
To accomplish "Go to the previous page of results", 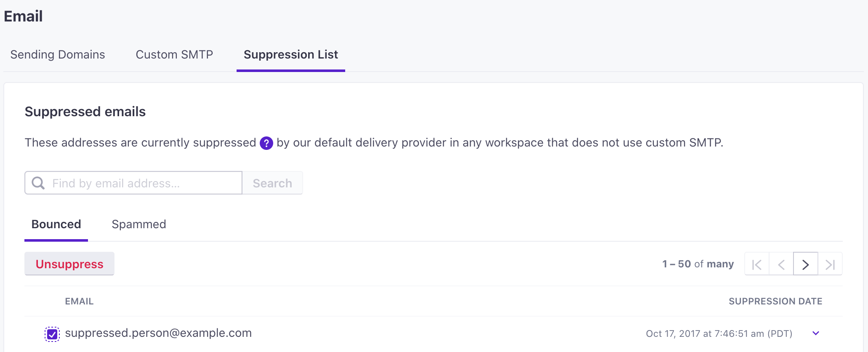I will (781, 264).
